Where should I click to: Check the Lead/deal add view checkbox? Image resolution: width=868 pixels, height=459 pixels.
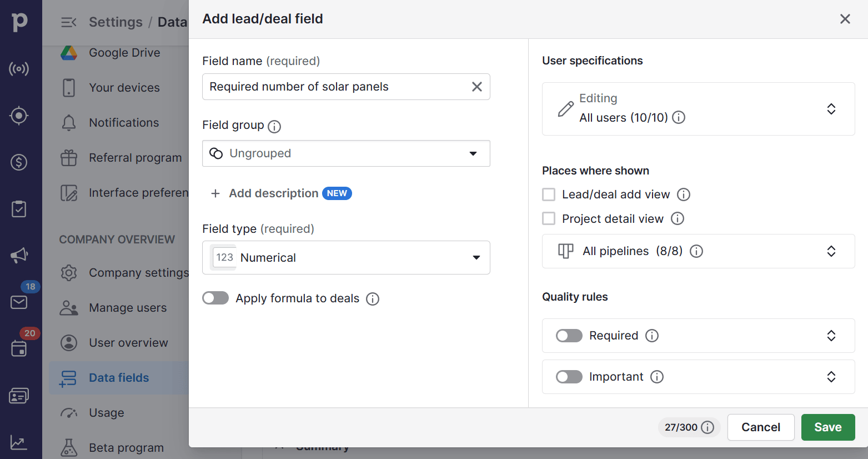(x=549, y=194)
